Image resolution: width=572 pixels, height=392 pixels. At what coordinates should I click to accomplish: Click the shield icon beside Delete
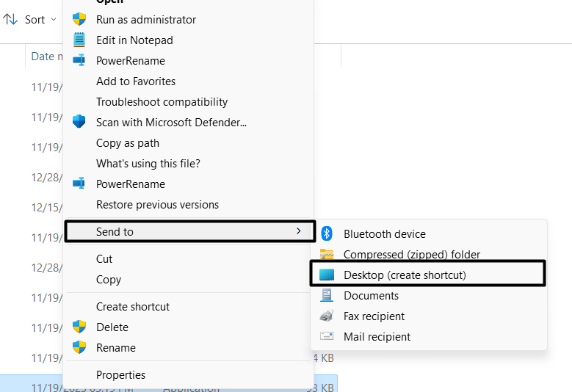79,327
